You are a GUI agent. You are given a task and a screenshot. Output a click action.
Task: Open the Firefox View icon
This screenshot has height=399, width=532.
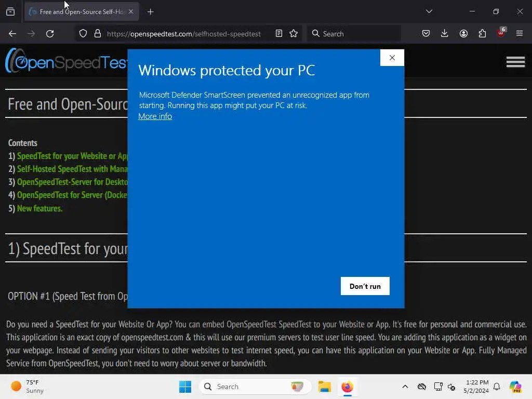point(10,11)
